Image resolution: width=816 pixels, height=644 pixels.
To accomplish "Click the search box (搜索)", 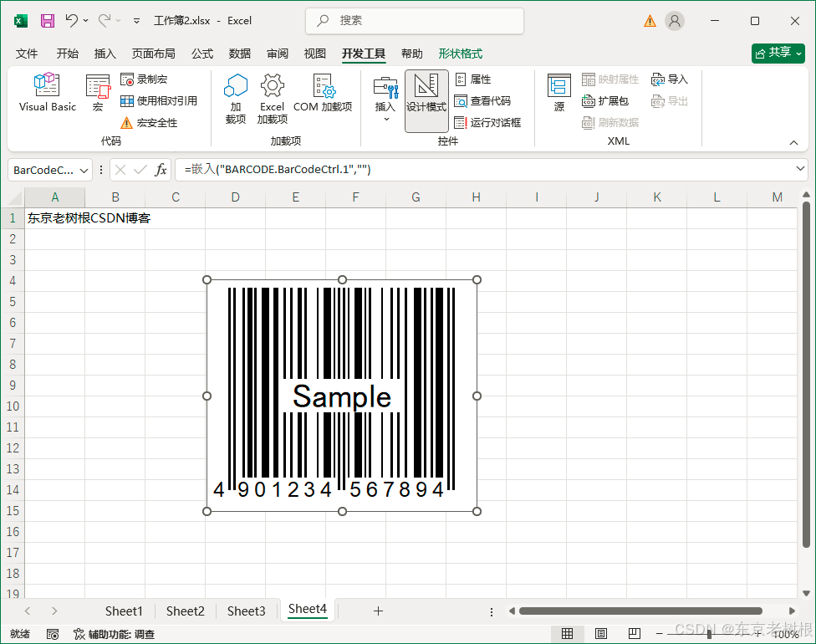I will [415, 21].
